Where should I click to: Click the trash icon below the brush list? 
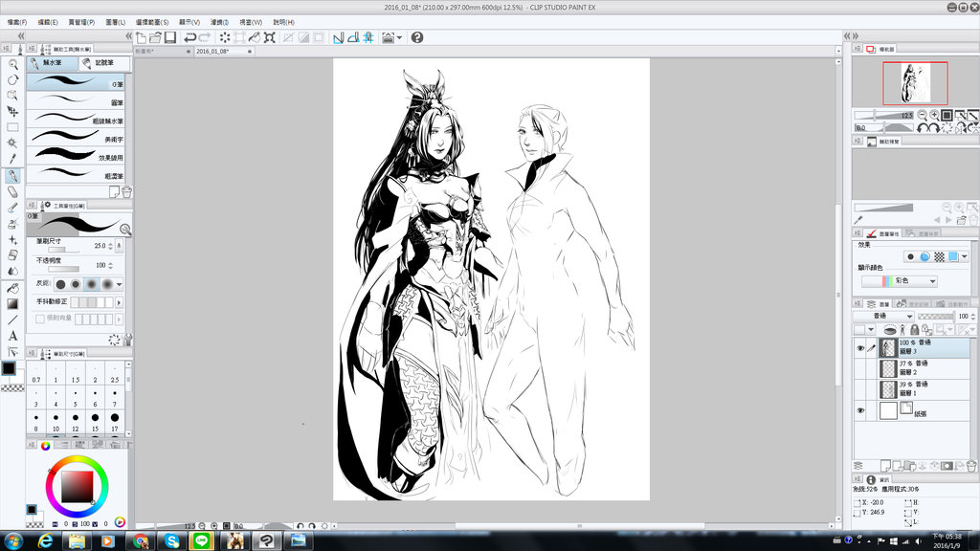point(127,191)
